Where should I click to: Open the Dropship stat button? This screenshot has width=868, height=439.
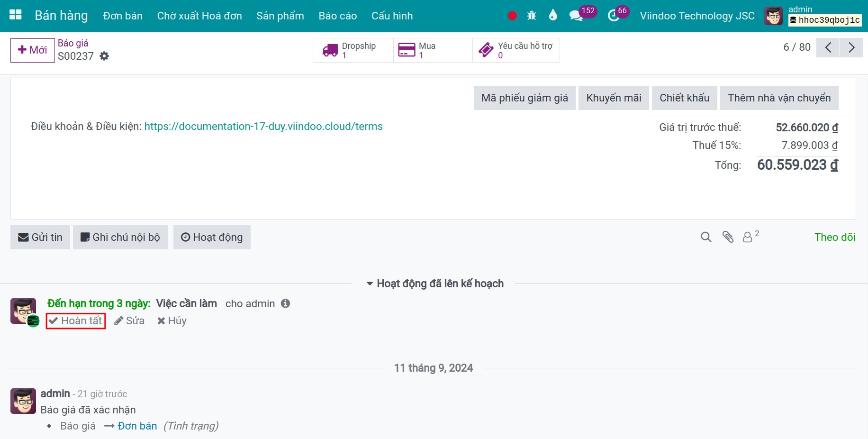click(353, 50)
